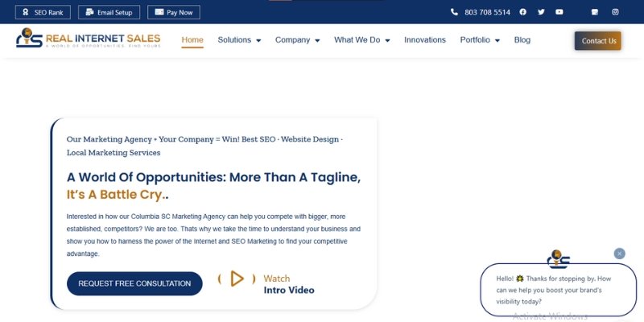Click the 'It's A Battle Cry..' text
This screenshot has width=644, height=322.
118,195
